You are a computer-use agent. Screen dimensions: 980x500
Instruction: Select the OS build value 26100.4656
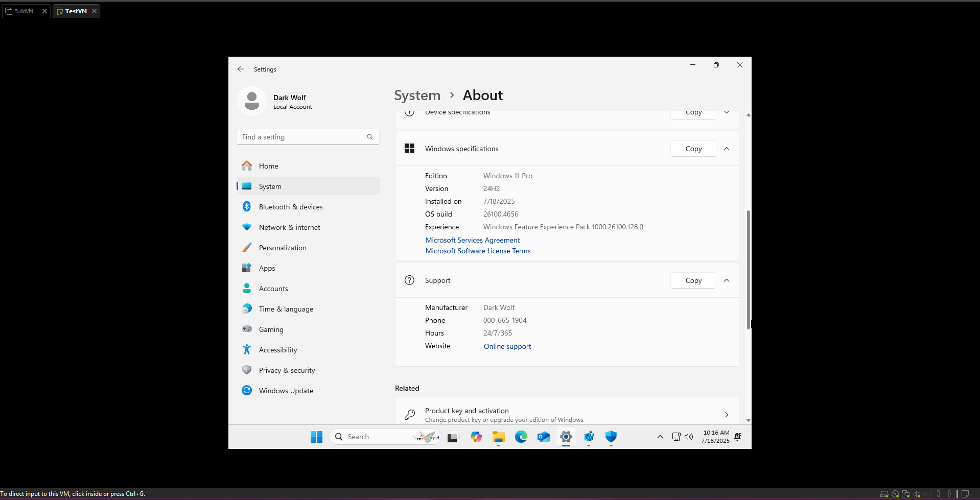tap(501, 214)
